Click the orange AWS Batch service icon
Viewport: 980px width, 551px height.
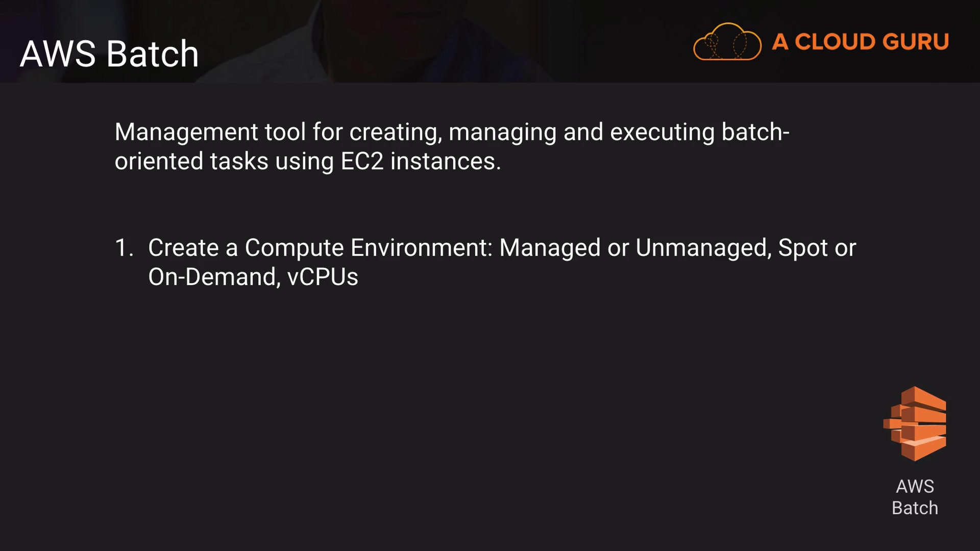[x=915, y=423]
